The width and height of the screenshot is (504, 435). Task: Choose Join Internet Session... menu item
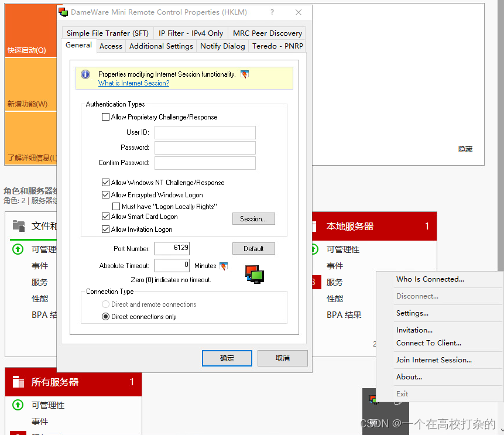(x=439, y=359)
